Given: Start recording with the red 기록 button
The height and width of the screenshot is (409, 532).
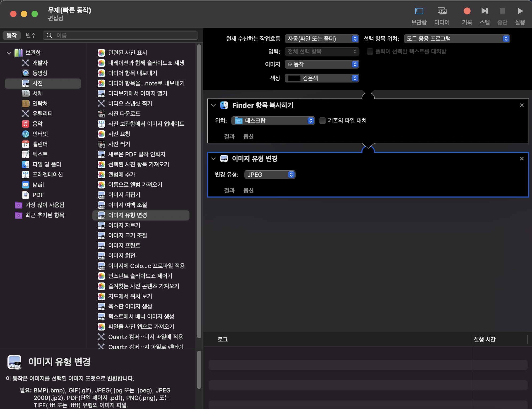Looking at the screenshot, I should 467,11.
